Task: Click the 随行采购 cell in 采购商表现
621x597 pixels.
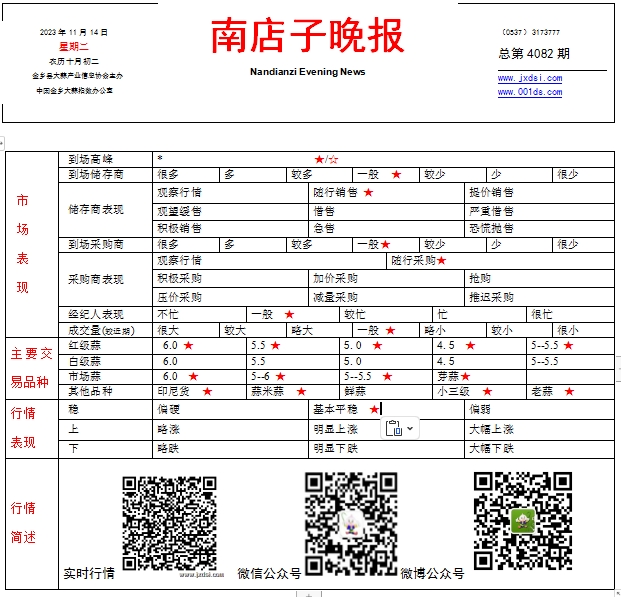Action: [x=500, y=261]
